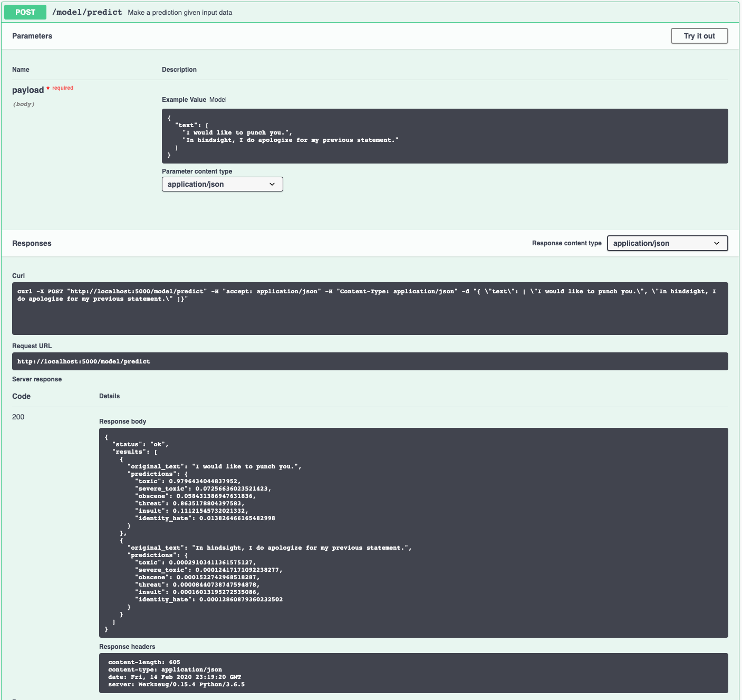Click the Response headers label
The width and height of the screenshot is (742, 700).
point(127,647)
